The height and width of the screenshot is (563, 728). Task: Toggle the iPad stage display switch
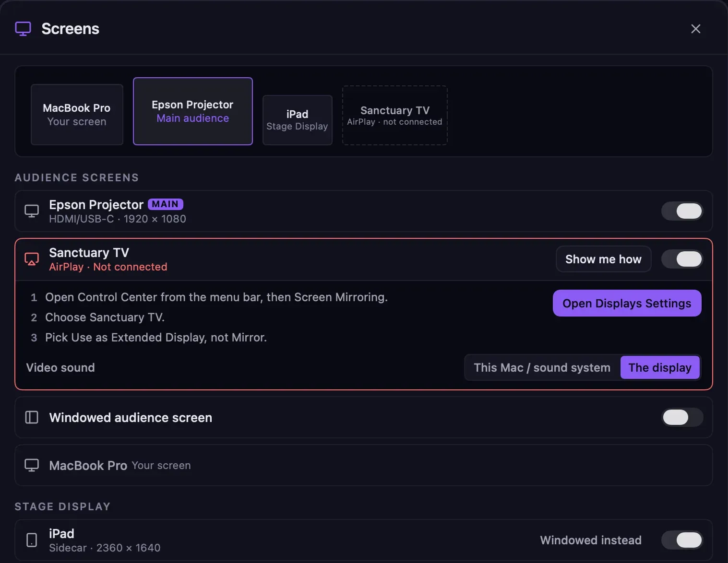coord(682,540)
